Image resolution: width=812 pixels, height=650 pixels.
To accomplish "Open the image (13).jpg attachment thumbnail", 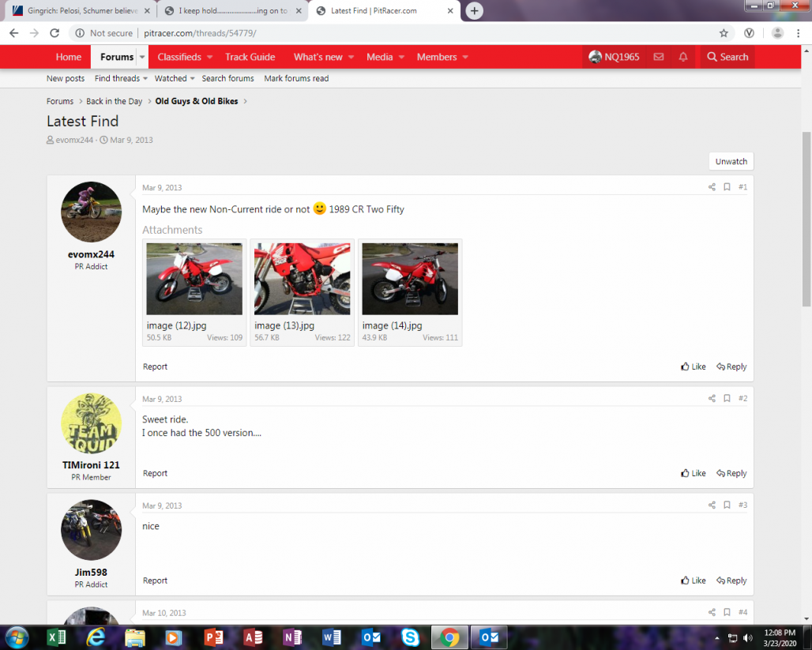I will [302, 279].
